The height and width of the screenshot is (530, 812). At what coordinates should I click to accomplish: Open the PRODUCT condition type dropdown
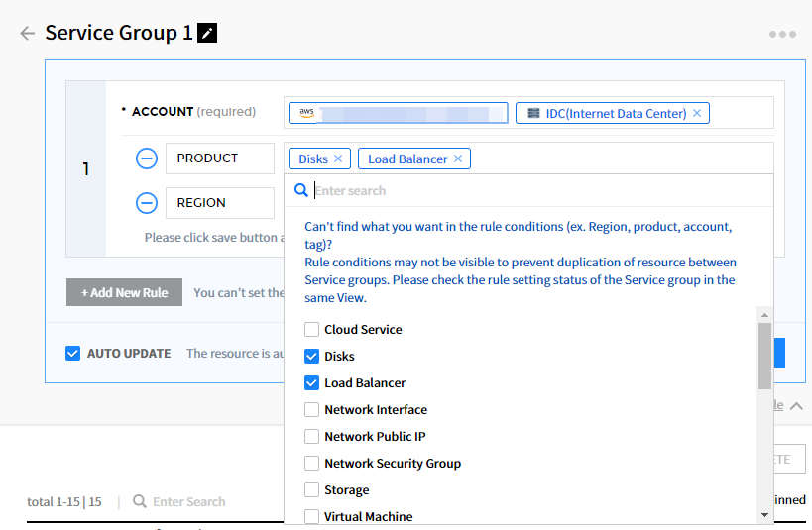(219, 159)
